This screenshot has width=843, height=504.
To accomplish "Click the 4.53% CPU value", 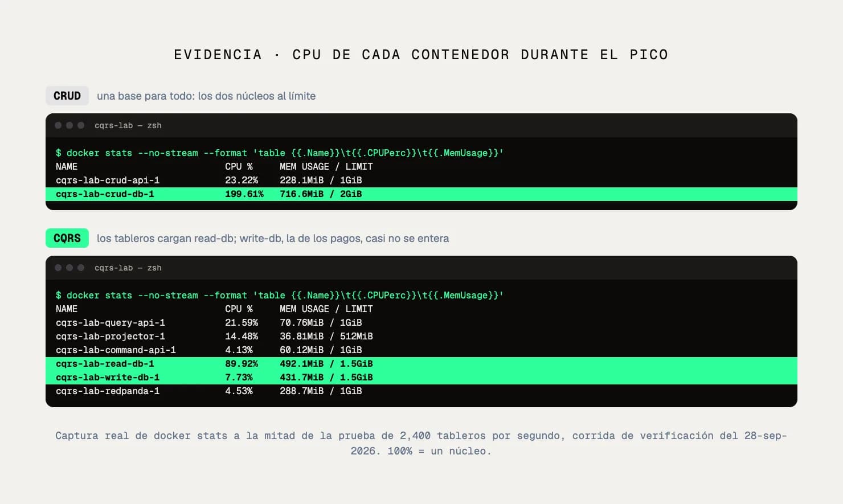I will [x=239, y=391].
